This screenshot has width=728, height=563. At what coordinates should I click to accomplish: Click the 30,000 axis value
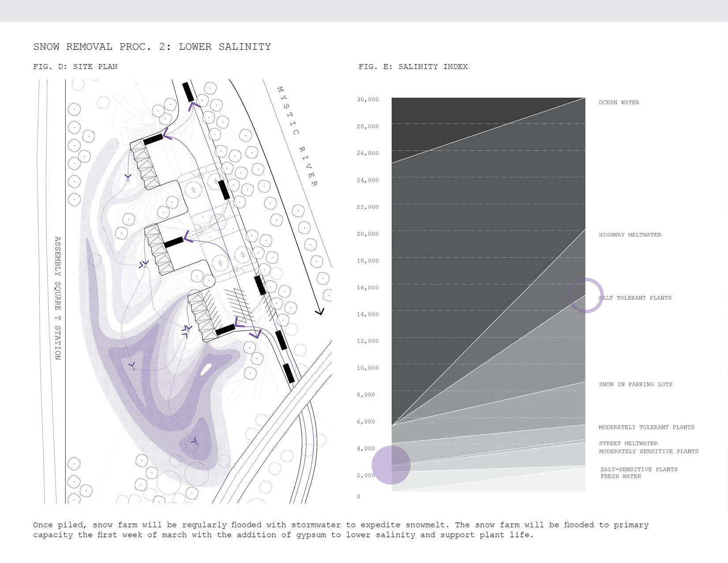pos(368,100)
